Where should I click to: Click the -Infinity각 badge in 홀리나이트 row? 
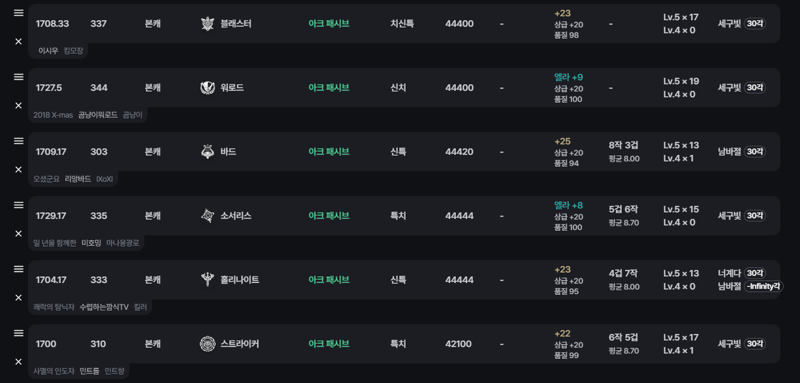tap(764, 286)
